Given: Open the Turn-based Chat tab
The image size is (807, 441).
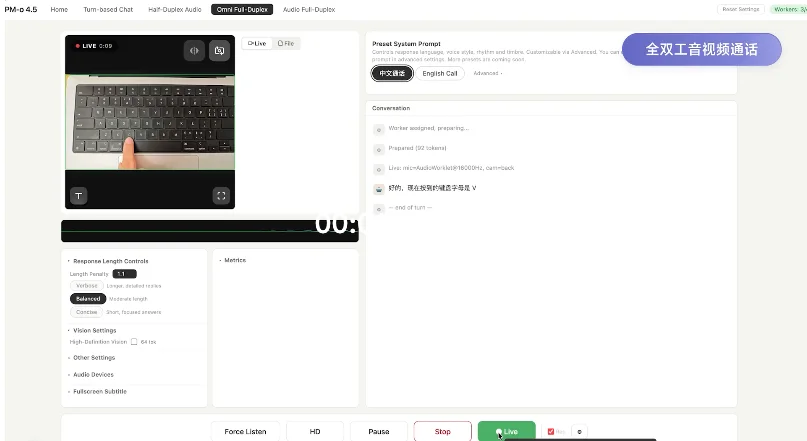Looking at the screenshot, I should tap(108, 9).
